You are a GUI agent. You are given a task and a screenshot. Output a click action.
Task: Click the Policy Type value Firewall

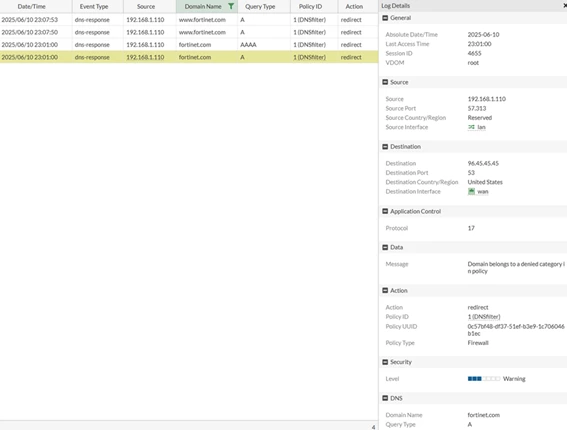point(478,343)
